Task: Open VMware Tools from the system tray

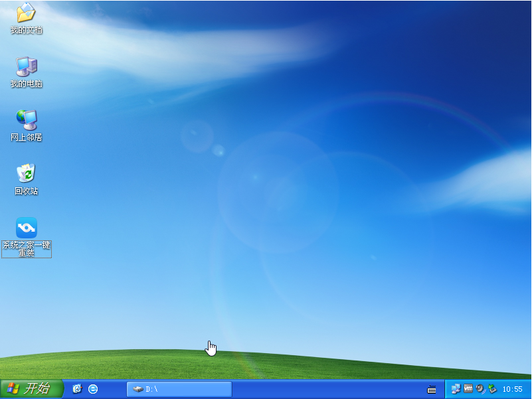Action: pyautogui.click(x=468, y=390)
